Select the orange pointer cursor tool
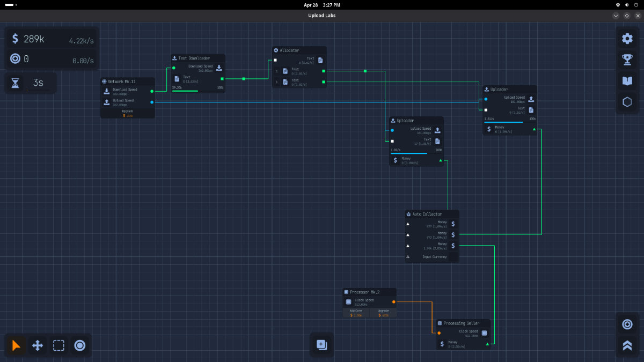The height and width of the screenshot is (362, 644). coord(16,345)
